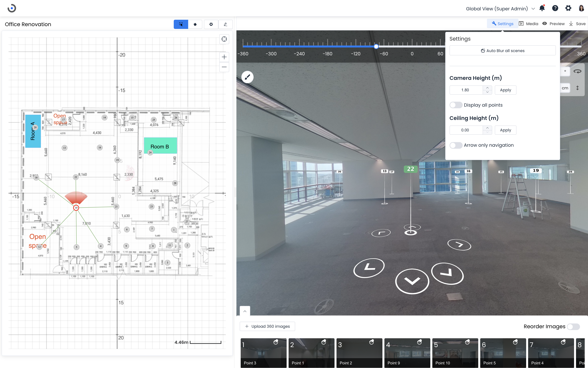
Task: Decrease ceiling height stepper down
Action: pyautogui.click(x=487, y=132)
